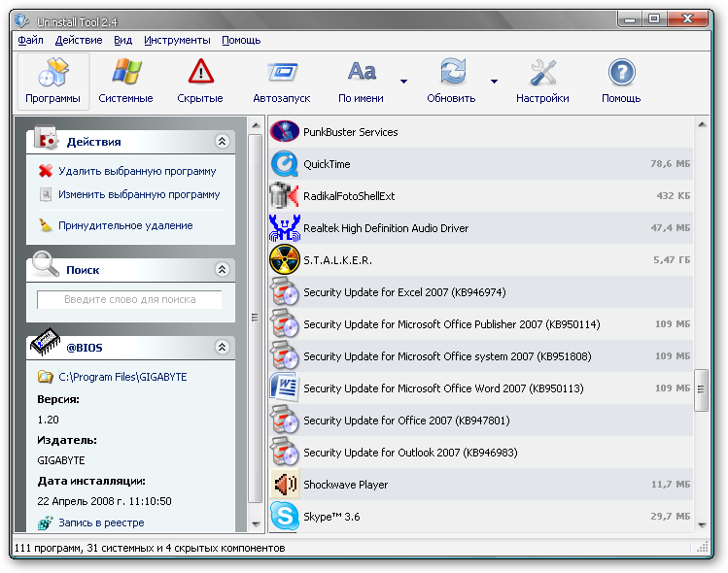Select the Skype 3.6 program icon
Screen dimensions: 728x573
[284, 517]
